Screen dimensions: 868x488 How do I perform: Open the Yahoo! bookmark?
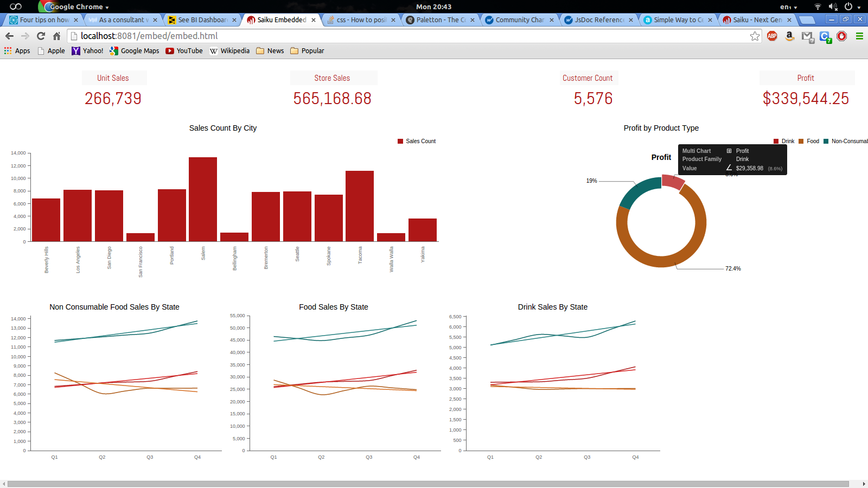coord(87,50)
